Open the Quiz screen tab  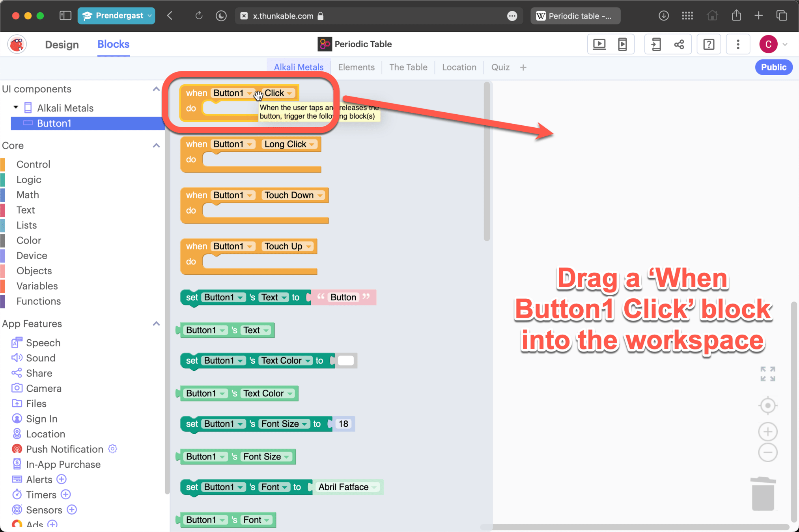pyautogui.click(x=500, y=67)
